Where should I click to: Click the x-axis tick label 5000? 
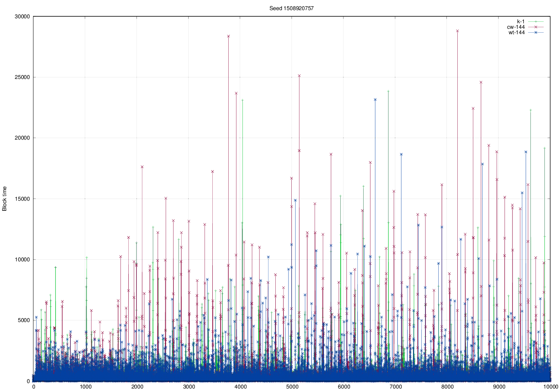click(x=292, y=387)
